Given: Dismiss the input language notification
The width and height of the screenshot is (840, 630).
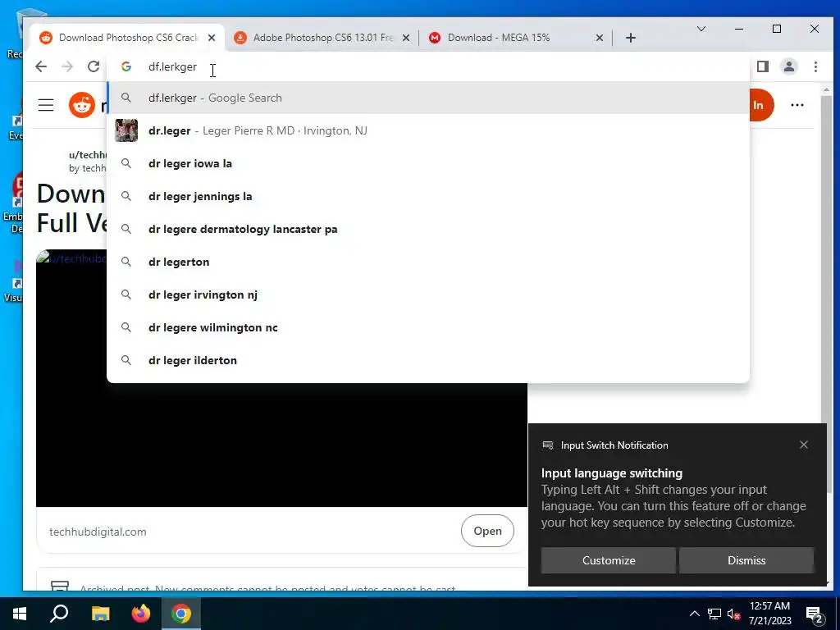Looking at the screenshot, I should [x=746, y=560].
